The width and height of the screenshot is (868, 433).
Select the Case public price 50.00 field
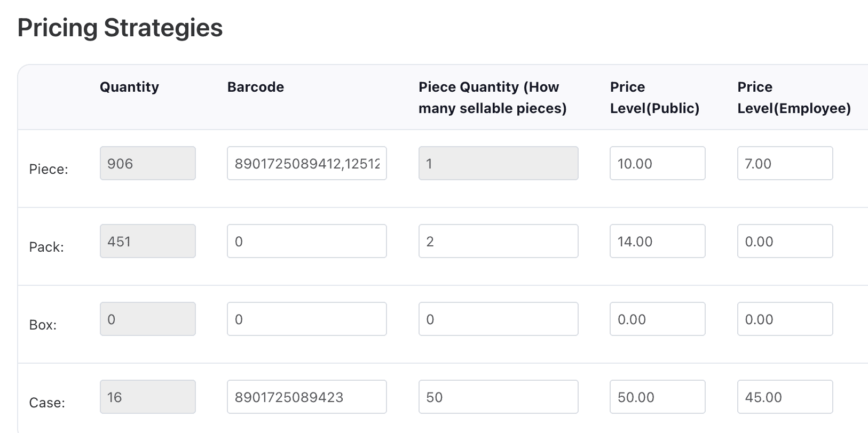pyautogui.click(x=657, y=397)
